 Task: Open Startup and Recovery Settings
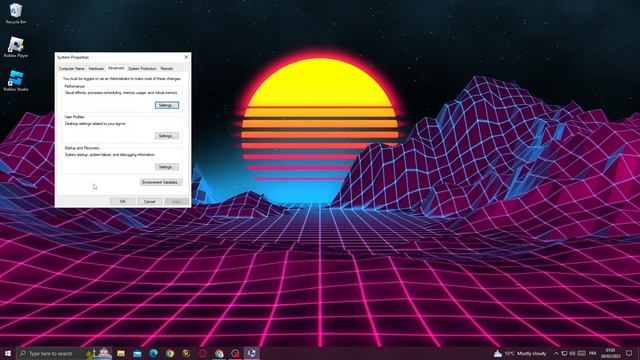point(167,167)
